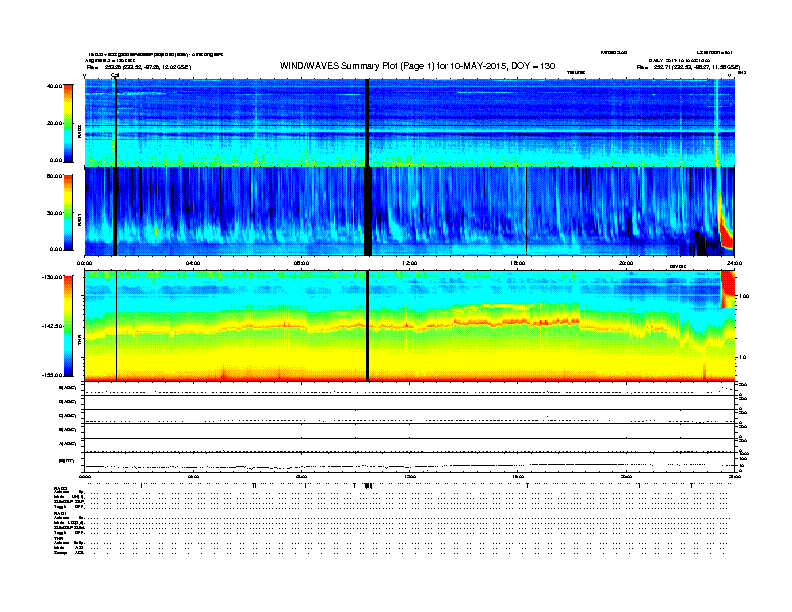Screen dimensions: 792x612
Task: Click the RAD2 color scale bar
Action: coord(68,123)
